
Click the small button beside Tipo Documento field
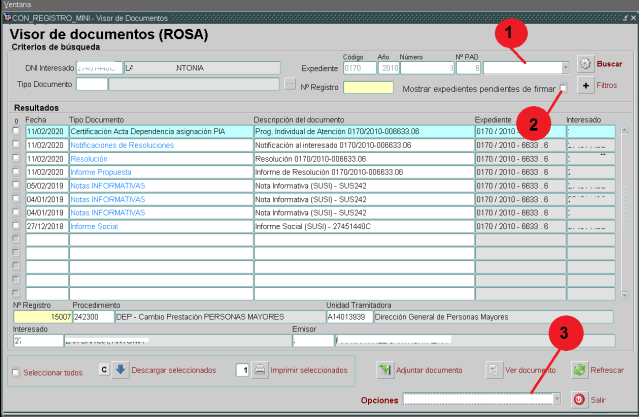pyautogui.click(x=290, y=84)
